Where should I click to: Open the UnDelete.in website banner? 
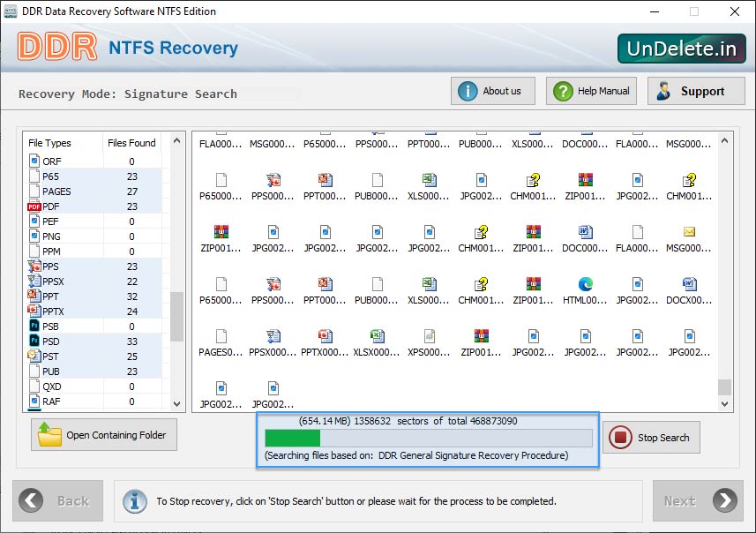tap(681, 49)
